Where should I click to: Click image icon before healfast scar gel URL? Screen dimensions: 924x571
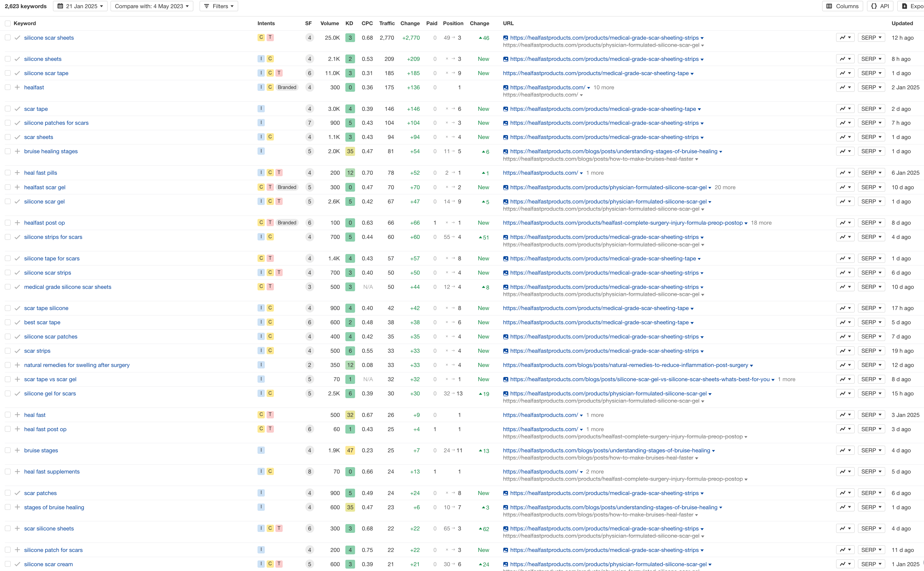click(506, 188)
